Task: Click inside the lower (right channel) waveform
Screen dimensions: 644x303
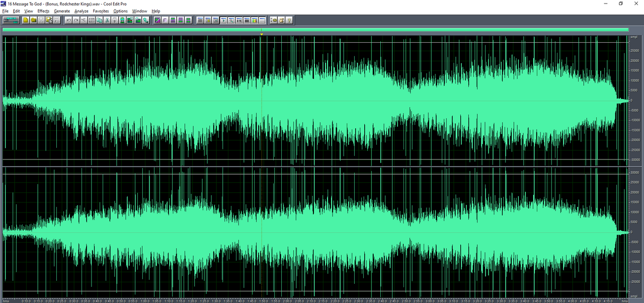Action: click(315, 232)
